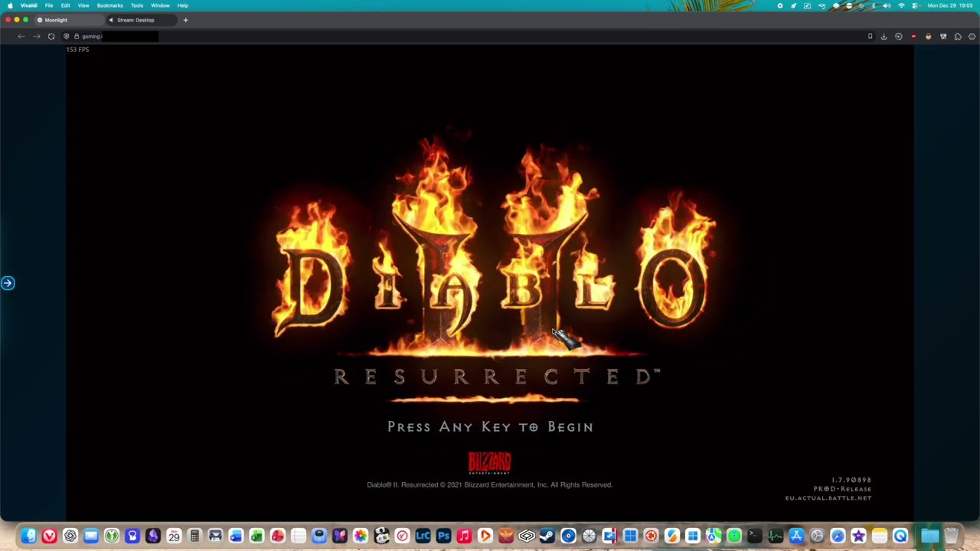
Task: Open Terminal from the dock
Action: (754, 536)
